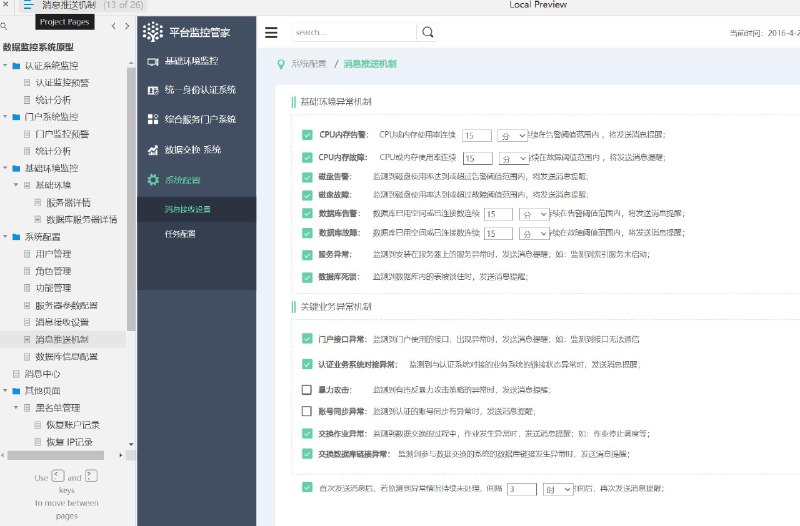The height and width of the screenshot is (526, 800).
Task: Uncheck the CPU内存故障 checkbox
Action: (x=307, y=157)
